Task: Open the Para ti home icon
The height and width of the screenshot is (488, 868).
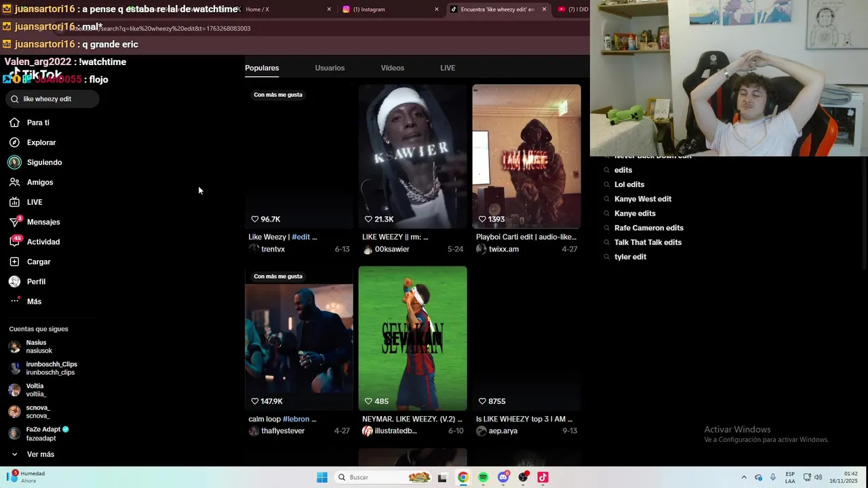Action: tap(14, 123)
